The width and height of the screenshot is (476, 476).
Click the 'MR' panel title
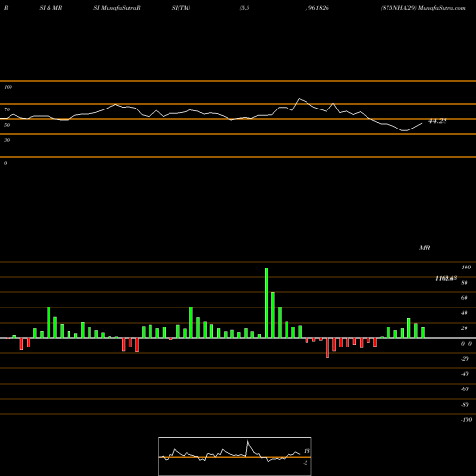(x=425, y=248)
